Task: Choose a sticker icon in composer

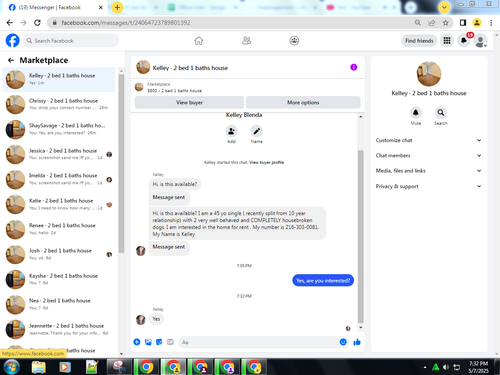Action: point(159,342)
